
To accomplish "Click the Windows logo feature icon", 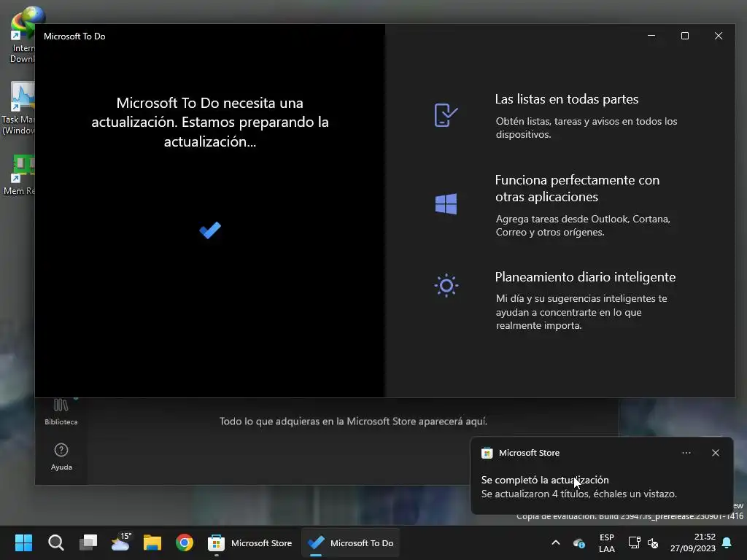I will (446, 204).
